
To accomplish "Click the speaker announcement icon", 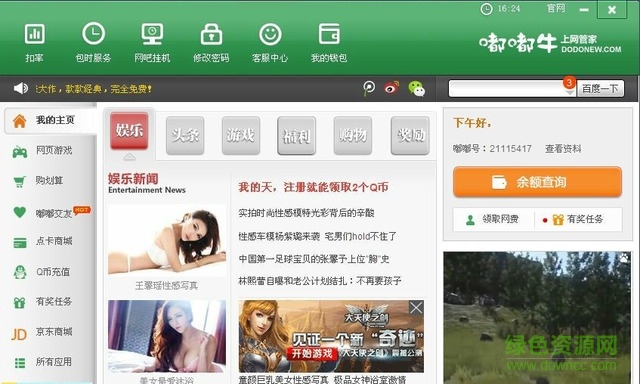I will pyautogui.click(x=20, y=88).
